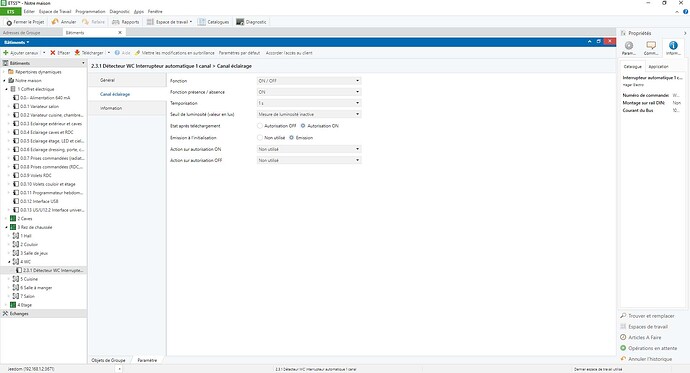Collapse the 1 Coffret électrique tree node

6,89
